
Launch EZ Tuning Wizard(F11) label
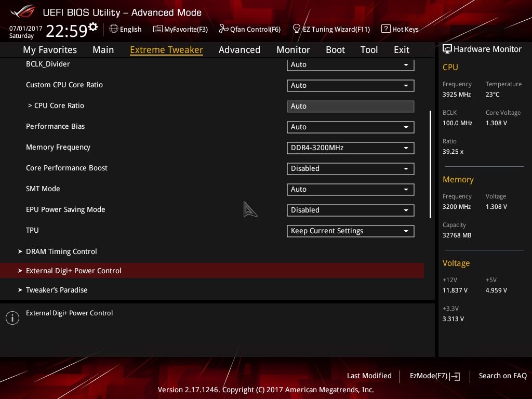tap(336, 30)
